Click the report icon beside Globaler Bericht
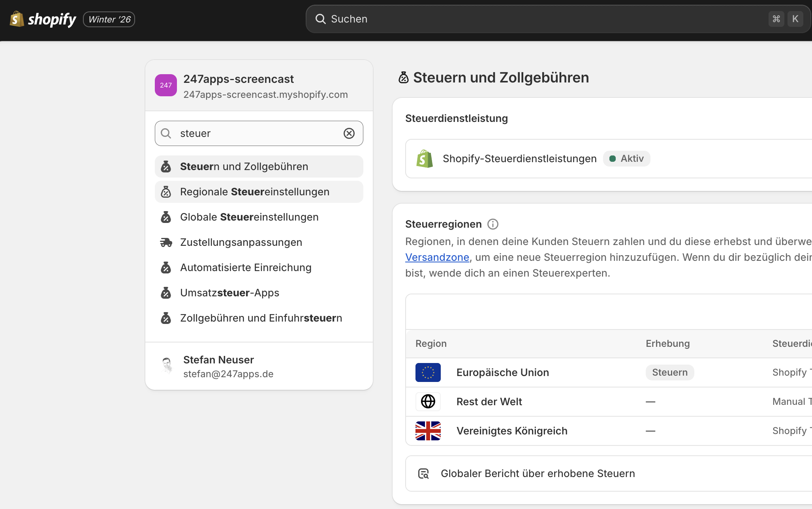812x509 pixels. click(423, 473)
